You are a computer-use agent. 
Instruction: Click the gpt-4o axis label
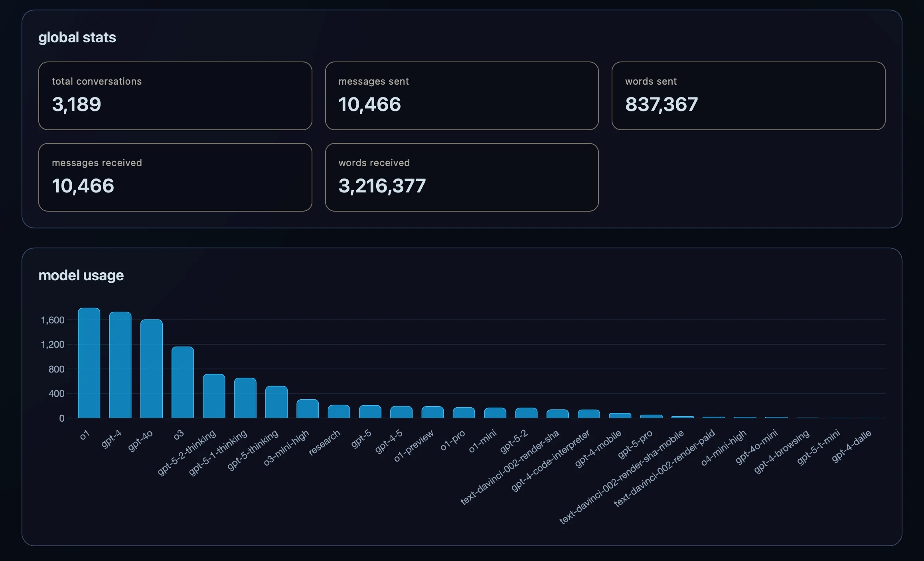pos(140,441)
